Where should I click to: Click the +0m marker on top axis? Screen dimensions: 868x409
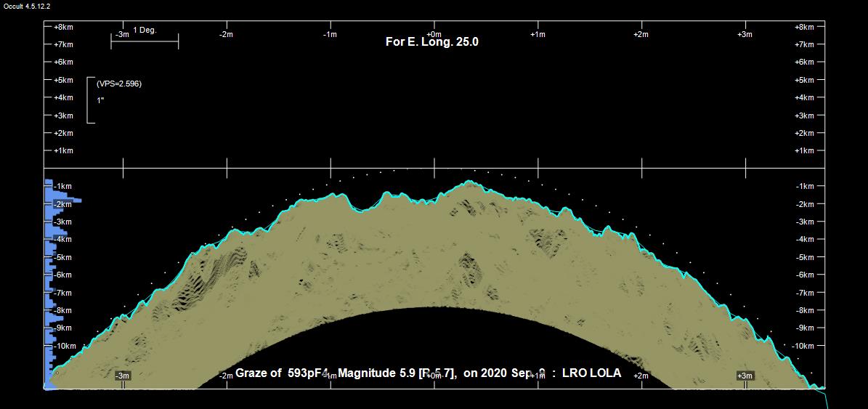click(434, 34)
